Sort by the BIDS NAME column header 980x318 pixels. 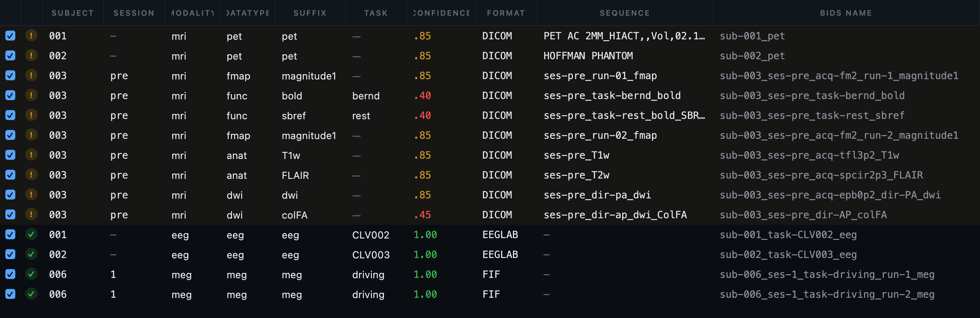tap(846, 13)
